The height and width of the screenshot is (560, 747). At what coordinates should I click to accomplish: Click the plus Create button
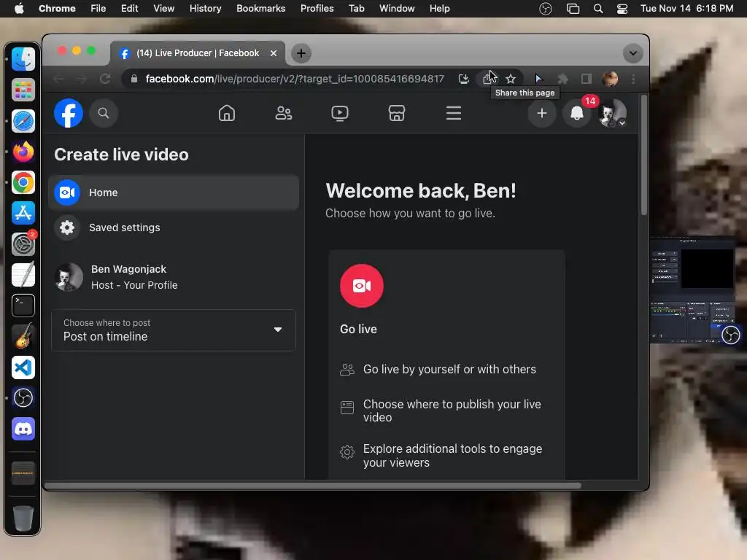point(542,113)
